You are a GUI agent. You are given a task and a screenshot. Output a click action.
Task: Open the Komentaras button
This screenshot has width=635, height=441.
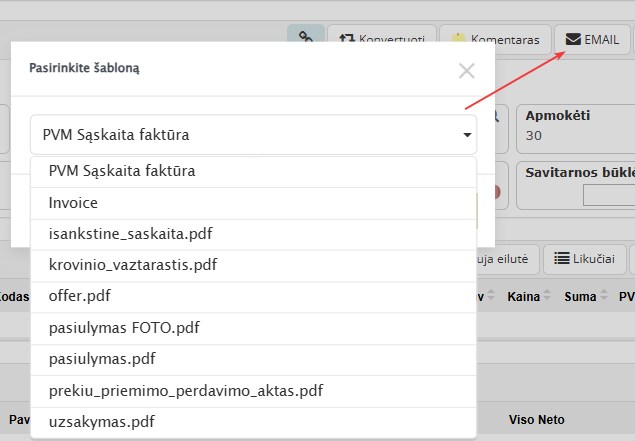pyautogui.click(x=495, y=40)
